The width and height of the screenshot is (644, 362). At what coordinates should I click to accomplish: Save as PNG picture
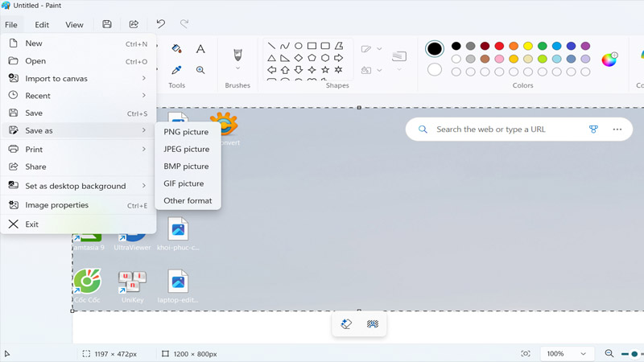pyautogui.click(x=188, y=132)
